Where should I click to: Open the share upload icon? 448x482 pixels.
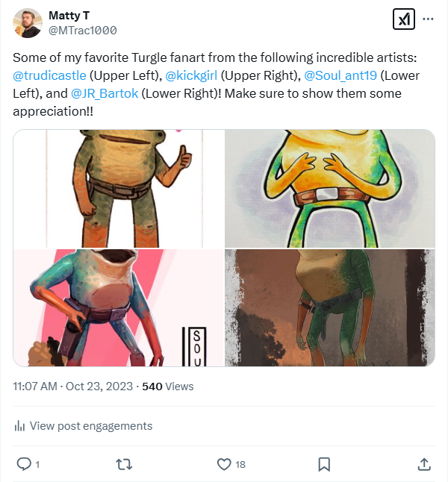424,464
